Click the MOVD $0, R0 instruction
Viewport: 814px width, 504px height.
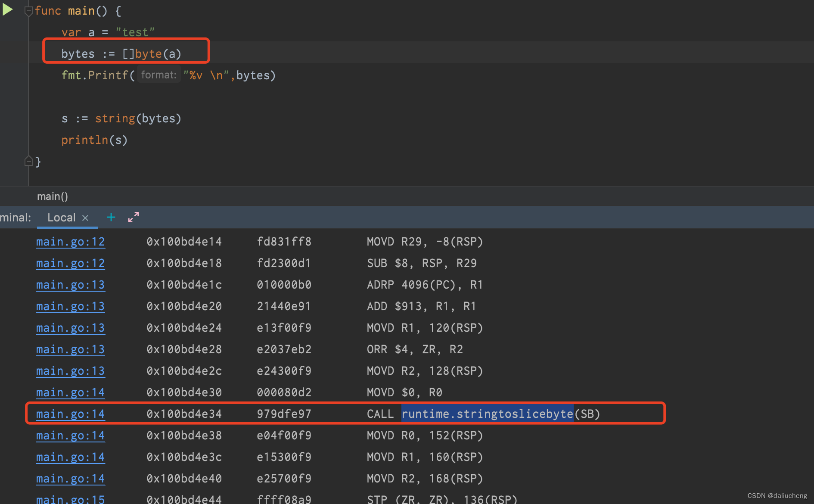404,392
